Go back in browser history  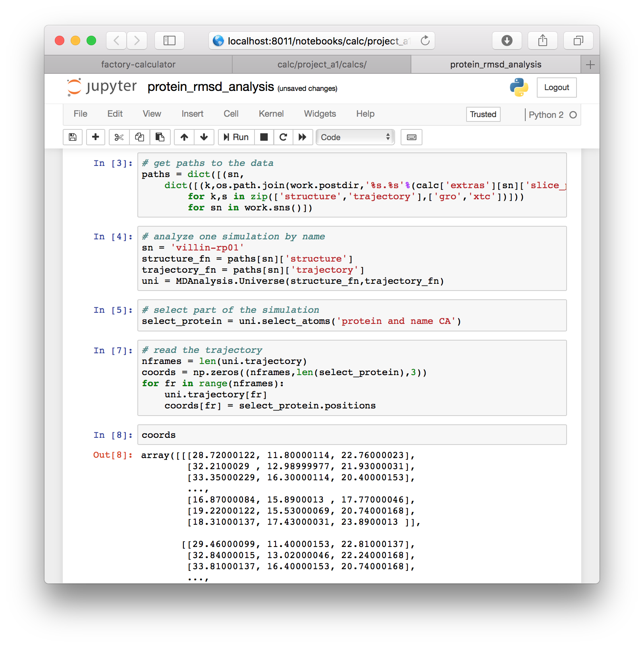click(116, 40)
